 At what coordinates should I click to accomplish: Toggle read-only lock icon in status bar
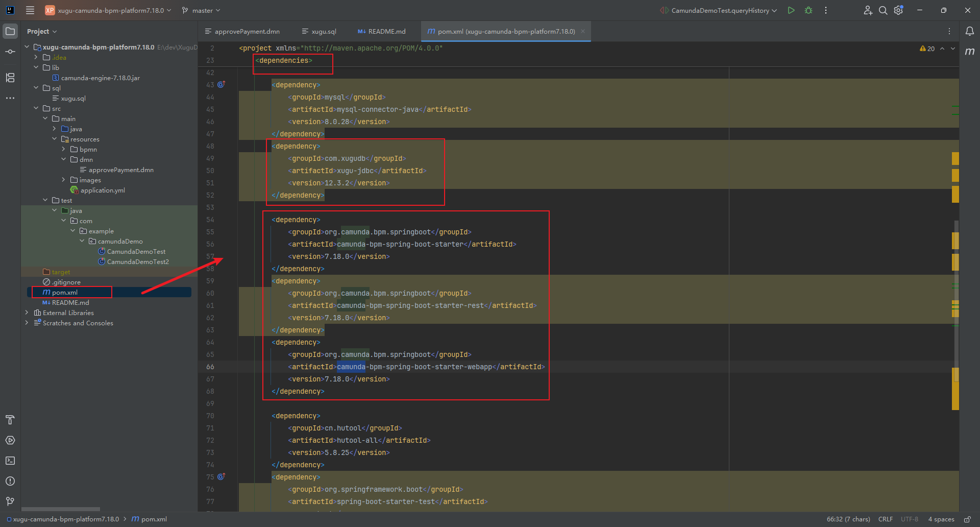967,519
